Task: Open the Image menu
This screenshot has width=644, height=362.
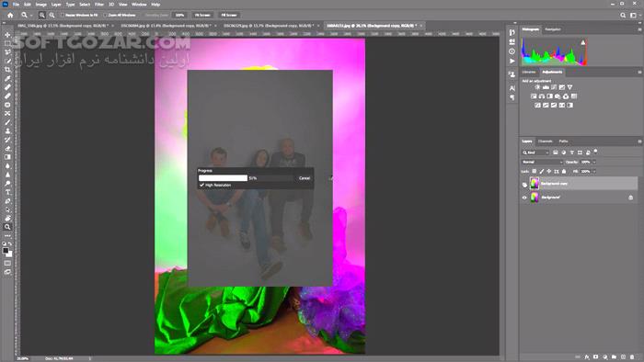Action: coord(41,5)
